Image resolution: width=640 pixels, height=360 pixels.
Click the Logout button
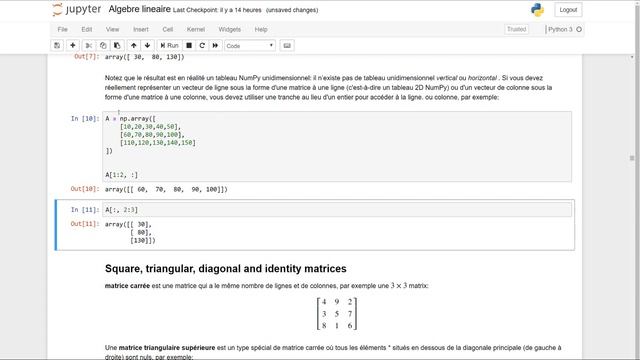568,10
